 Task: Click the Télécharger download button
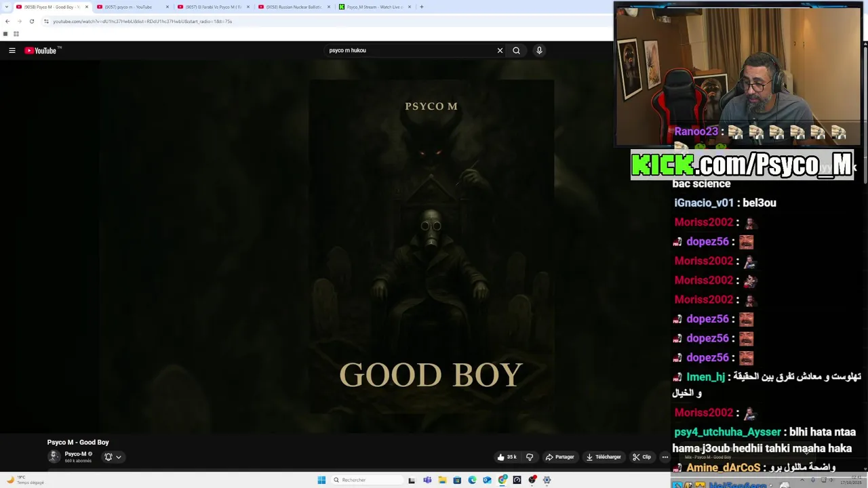(604, 457)
